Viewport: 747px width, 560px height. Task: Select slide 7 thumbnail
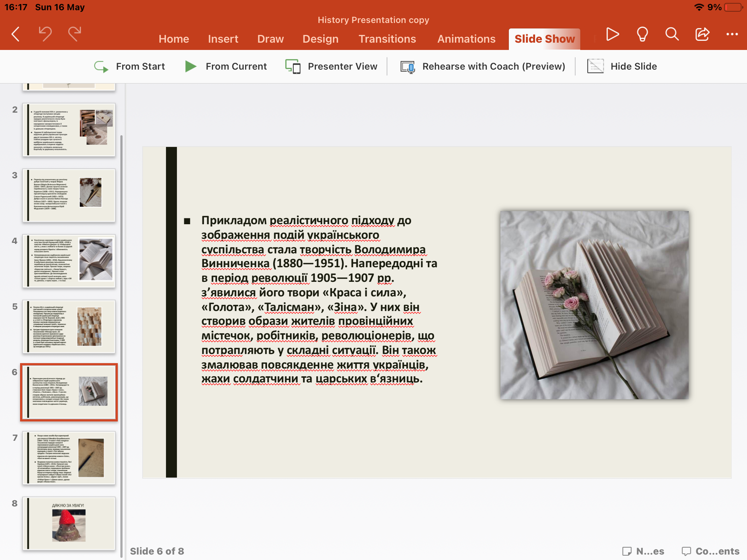point(69,458)
